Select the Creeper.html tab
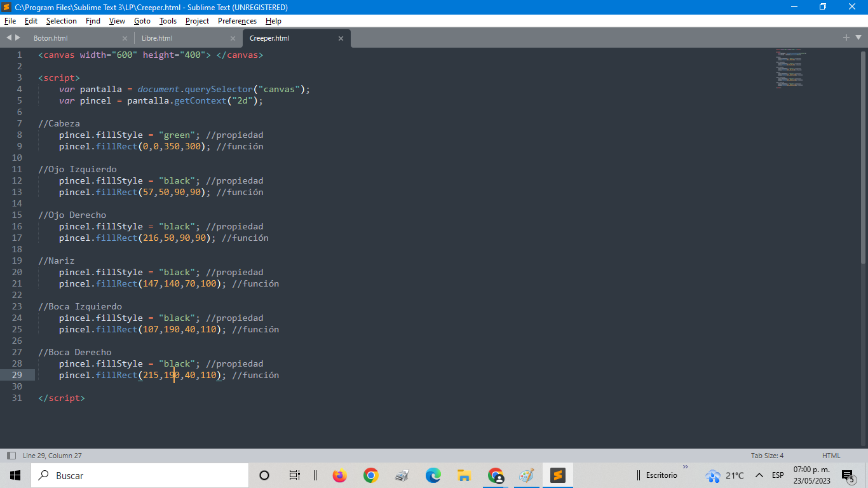 [269, 38]
